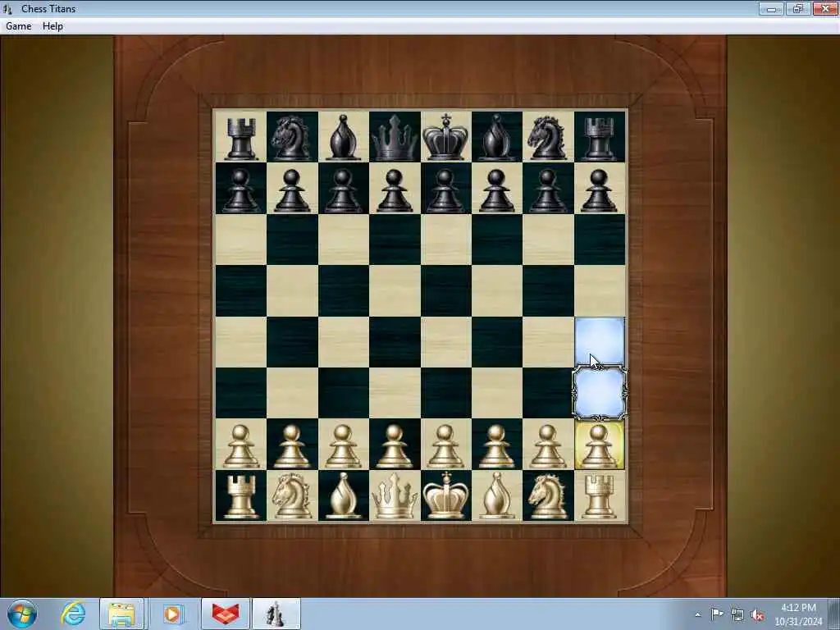Click the black pawn on b7

pyautogui.click(x=291, y=189)
